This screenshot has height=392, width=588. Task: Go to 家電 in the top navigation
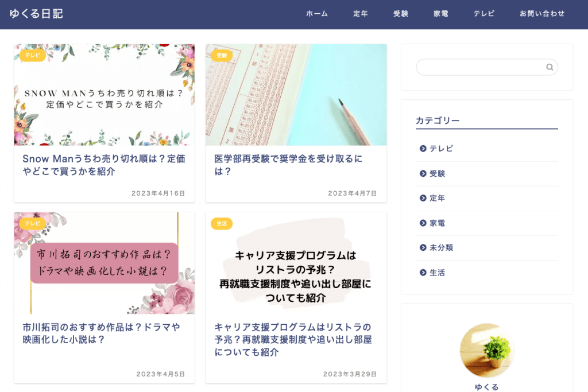pyautogui.click(x=440, y=14)
